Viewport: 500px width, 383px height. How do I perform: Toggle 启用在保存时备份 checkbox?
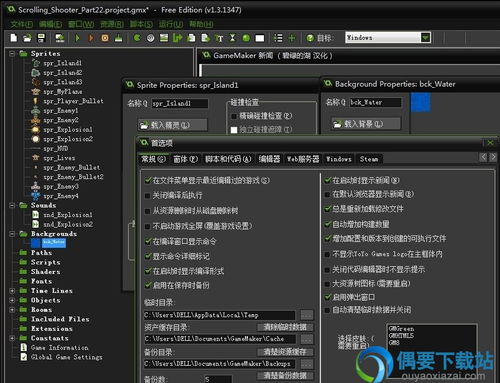pos(148,285)
